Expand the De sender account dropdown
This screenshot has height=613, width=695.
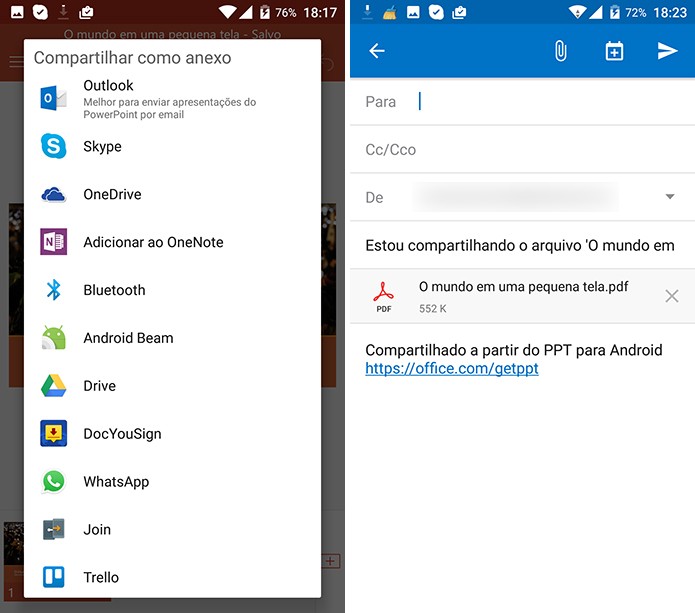[x=670, y=196]
